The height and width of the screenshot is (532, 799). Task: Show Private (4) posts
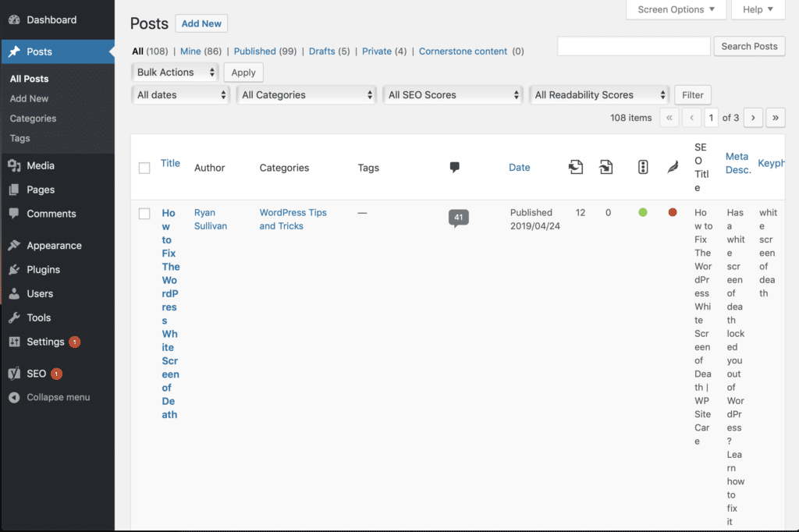pos(384,51)
